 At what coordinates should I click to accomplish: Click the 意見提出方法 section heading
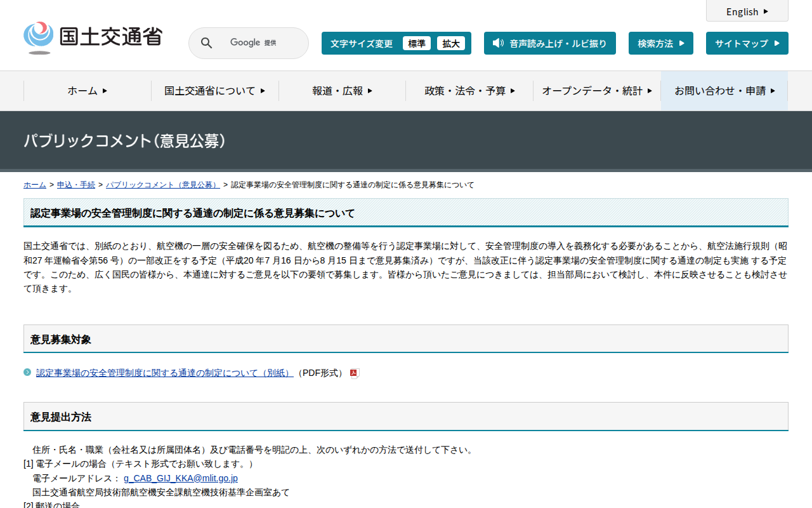click(406, 417)
